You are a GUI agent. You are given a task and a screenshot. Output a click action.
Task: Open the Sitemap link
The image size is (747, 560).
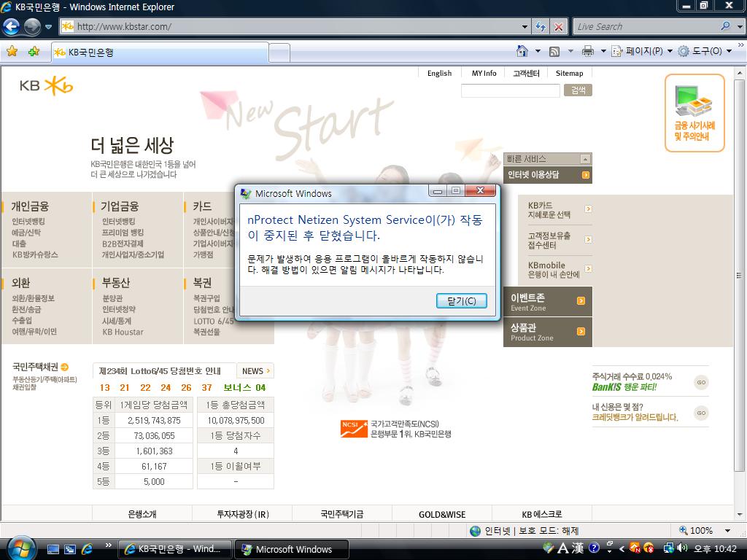[x=569, y=74]
